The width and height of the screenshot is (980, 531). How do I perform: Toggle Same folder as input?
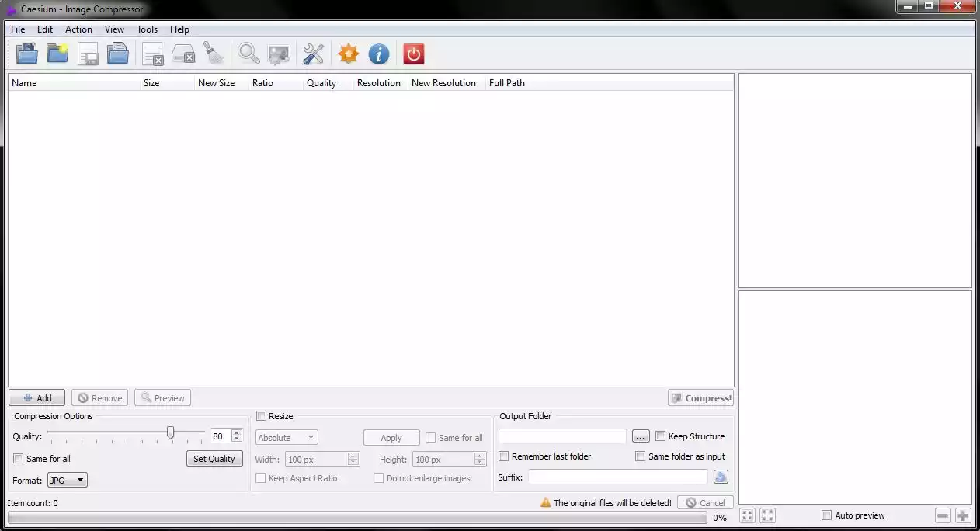[x=641, y=456]
